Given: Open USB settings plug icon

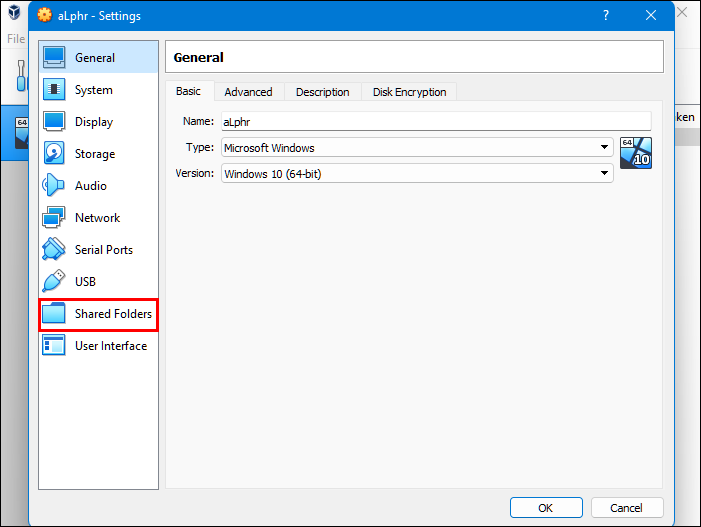Looking at the screenshot, I should [54, 282].
